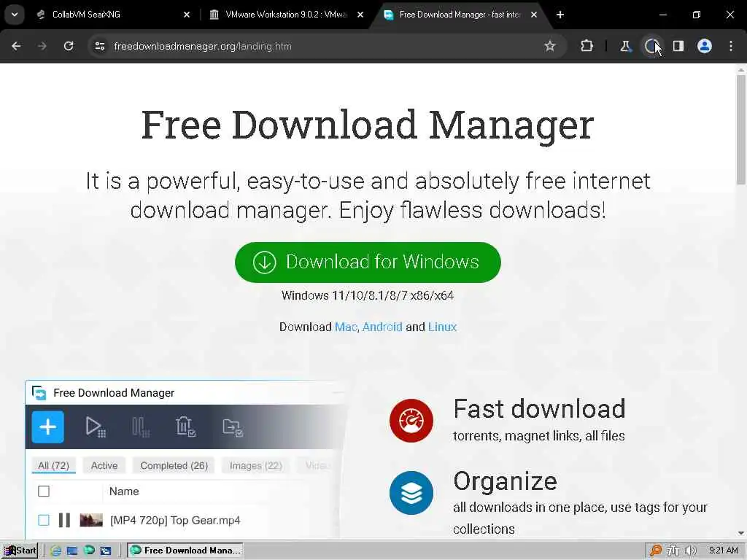Open the Linux download link

443,327
